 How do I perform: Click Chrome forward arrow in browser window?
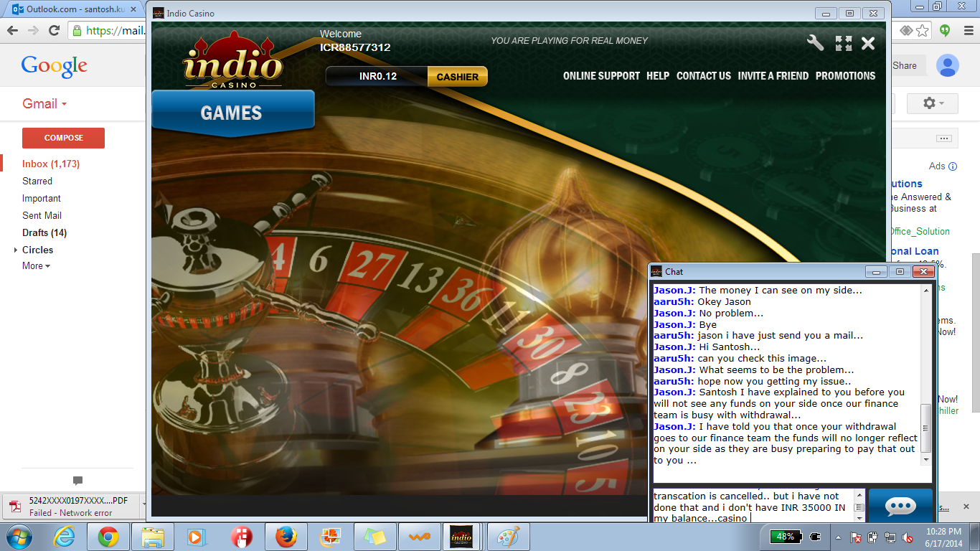point(33,31)
